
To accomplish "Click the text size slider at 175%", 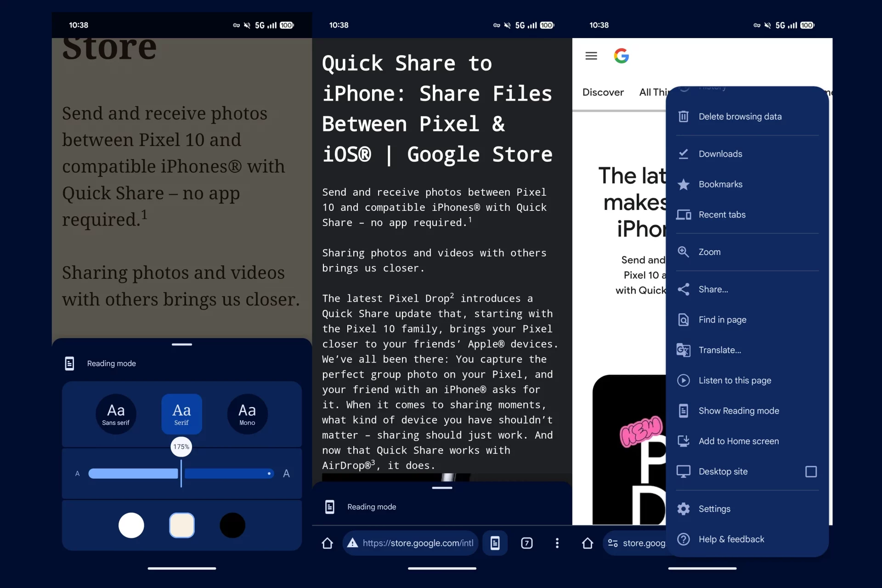I will pos(181,473).
